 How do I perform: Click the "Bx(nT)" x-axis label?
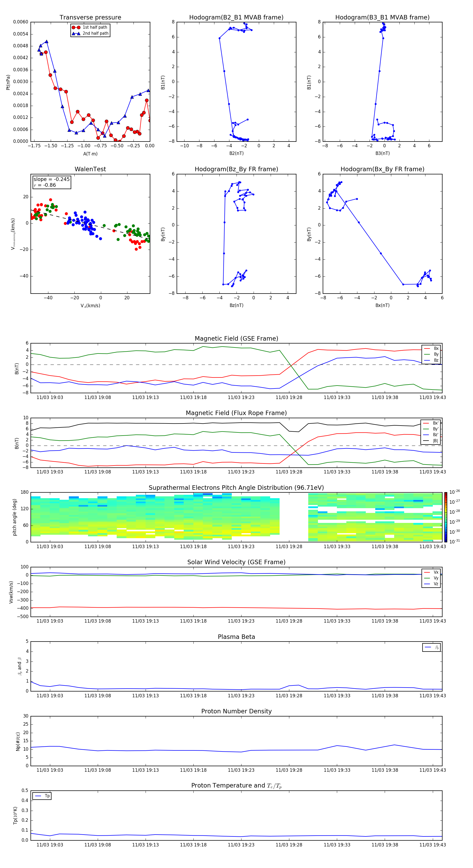click(x=382, y=305)
